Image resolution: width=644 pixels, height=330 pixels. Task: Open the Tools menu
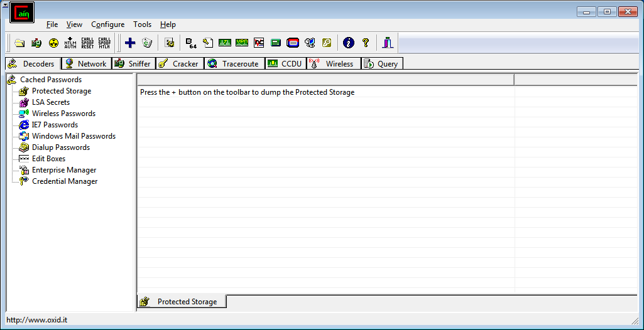(x=142, y=24)
